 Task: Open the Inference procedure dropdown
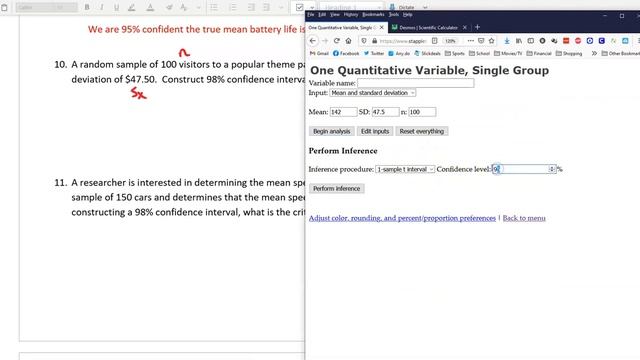pyautogui.click(x=405, y=169)
